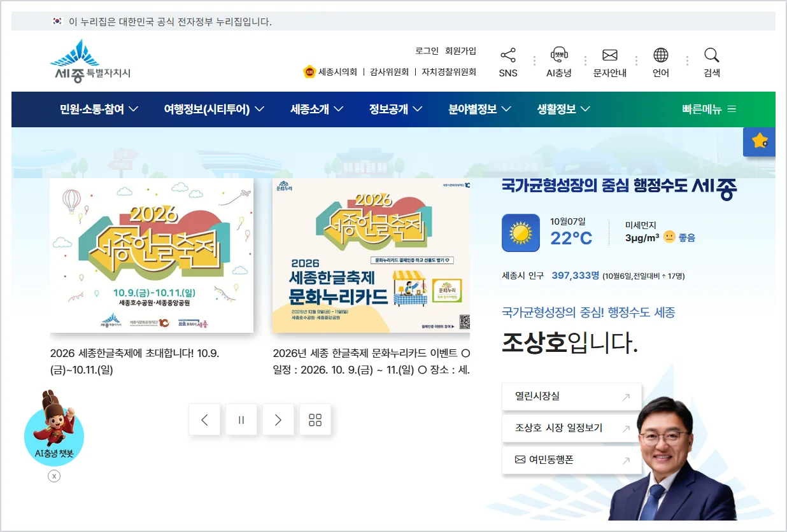Screen dimensions: 787x532
Task: Go to the next slide arrow
Action: 278,419
